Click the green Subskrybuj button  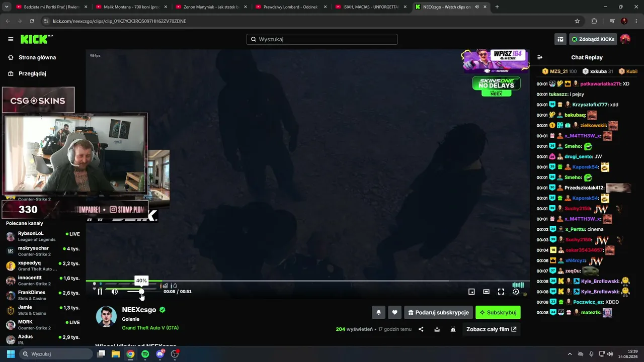(x=498, y=313)
